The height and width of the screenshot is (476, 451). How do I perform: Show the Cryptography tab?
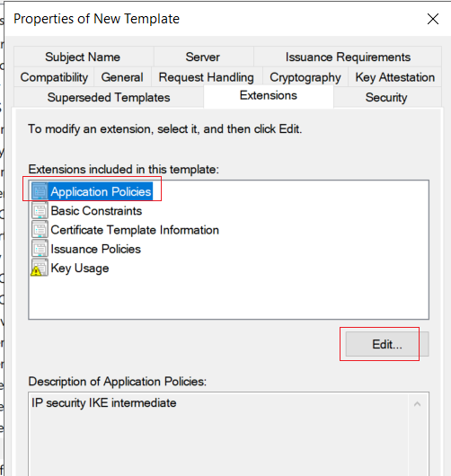(305, 77)
